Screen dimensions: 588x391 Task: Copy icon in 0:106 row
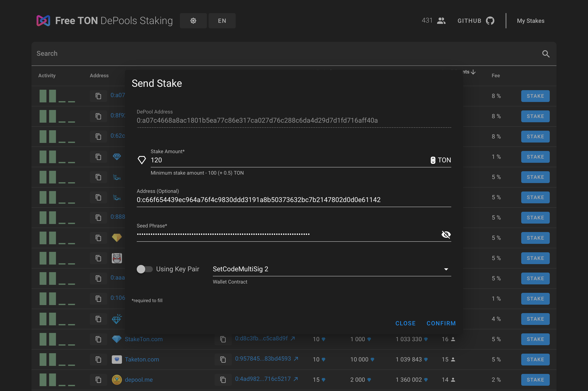click(98, 299)
